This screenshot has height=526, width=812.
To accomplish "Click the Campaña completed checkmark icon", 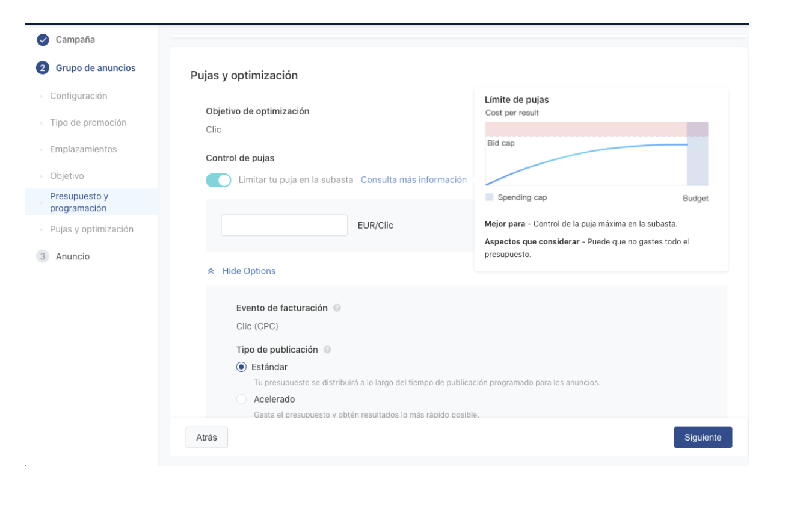I will click(x=43, y=40).
